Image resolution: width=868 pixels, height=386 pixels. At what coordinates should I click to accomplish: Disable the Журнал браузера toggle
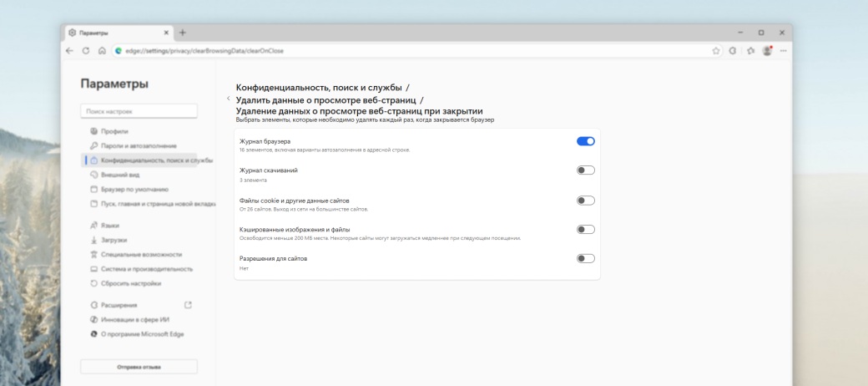tap(585, 141)
